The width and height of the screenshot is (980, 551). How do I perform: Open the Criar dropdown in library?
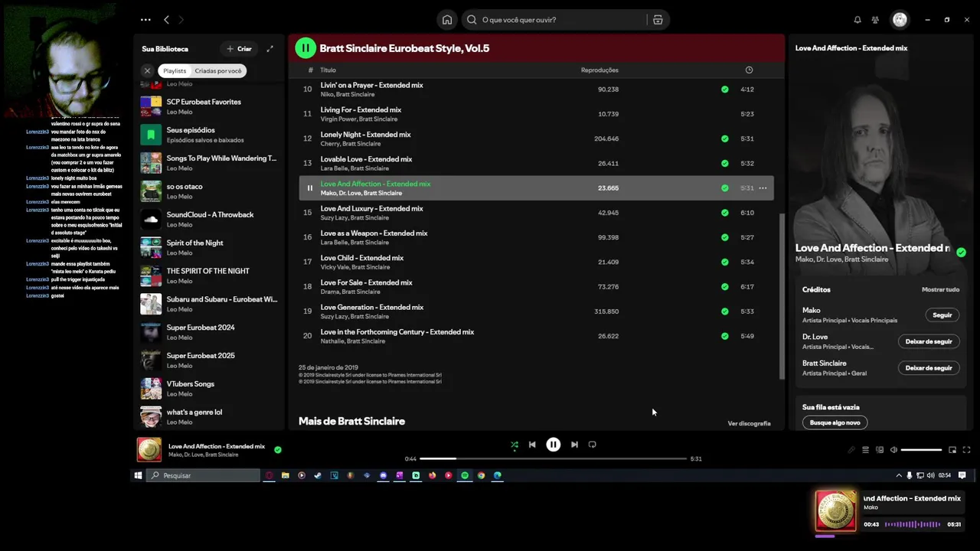239,49
